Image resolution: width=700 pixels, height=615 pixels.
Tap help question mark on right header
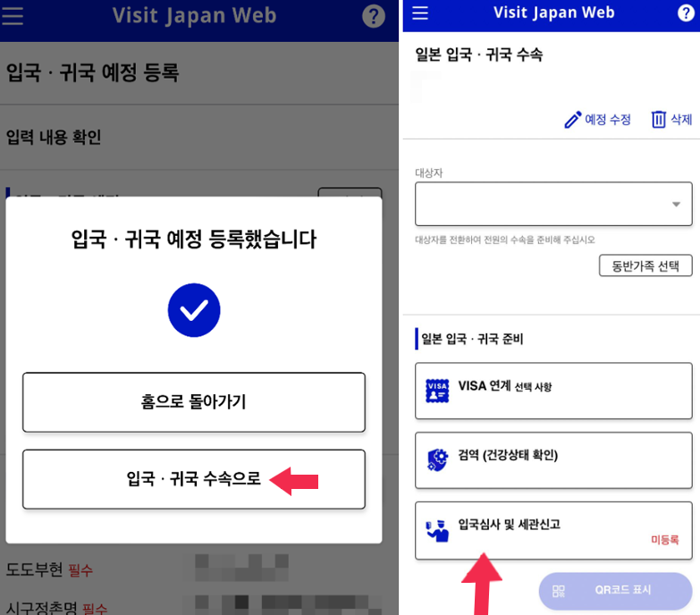click(686, 13)
